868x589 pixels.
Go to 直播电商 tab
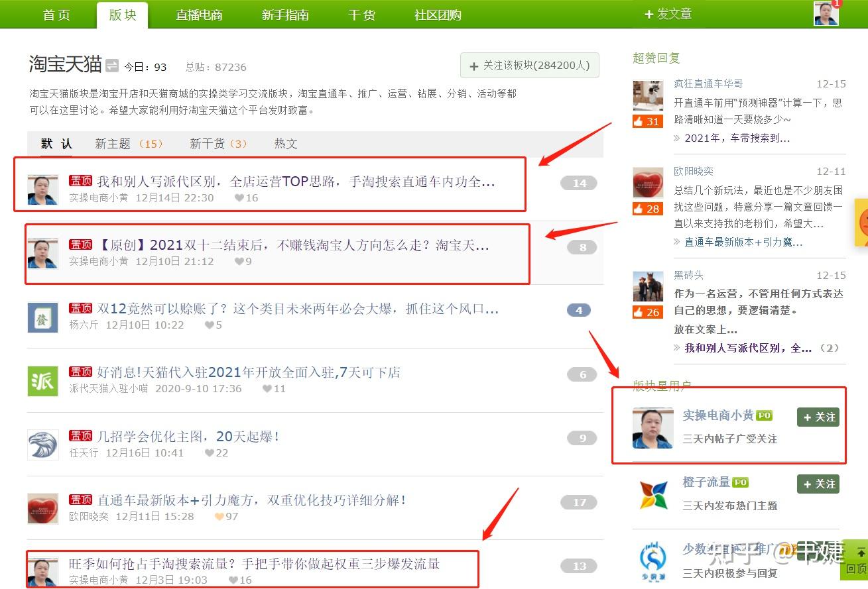click(x=200, y=15)
